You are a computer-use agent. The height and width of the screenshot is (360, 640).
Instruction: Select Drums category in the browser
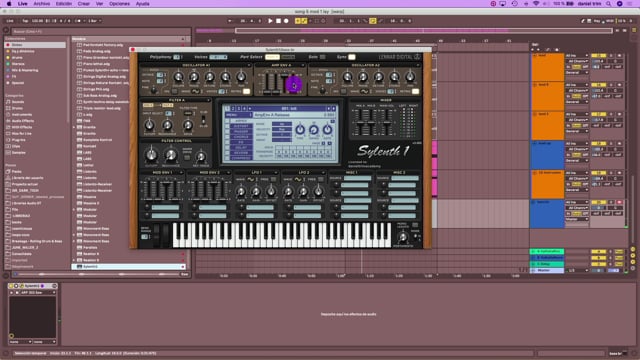click(17, 108)
